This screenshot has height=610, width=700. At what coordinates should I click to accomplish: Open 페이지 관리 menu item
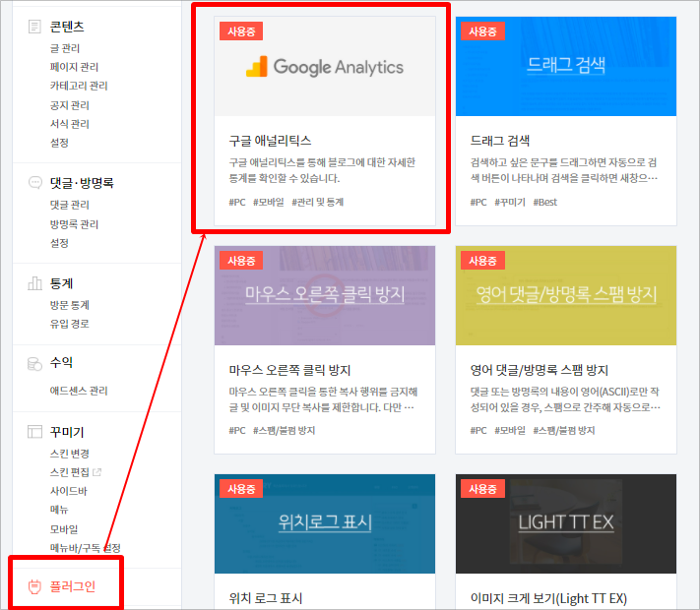(74, 67)
